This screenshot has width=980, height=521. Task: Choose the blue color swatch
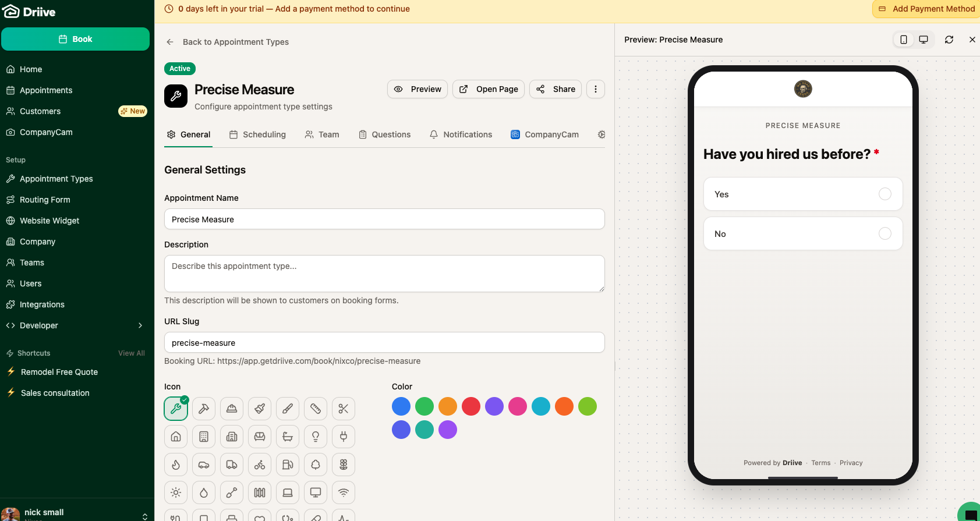click(401, 406)
